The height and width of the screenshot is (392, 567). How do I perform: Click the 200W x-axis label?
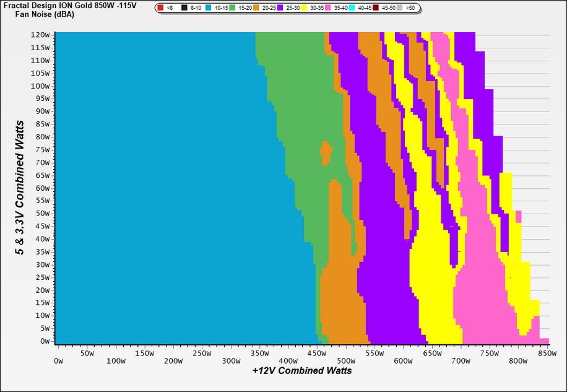pyautogui.click(x=173, y=361)
